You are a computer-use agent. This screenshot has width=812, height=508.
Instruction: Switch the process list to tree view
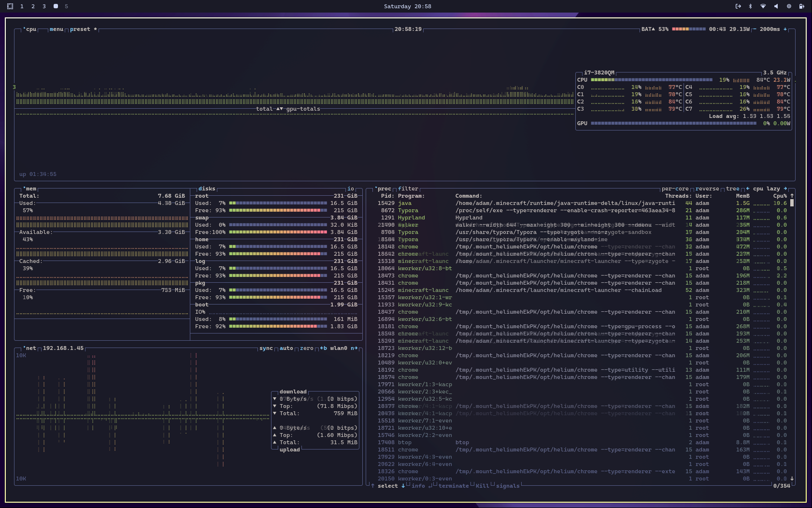[x=732, y=189]
